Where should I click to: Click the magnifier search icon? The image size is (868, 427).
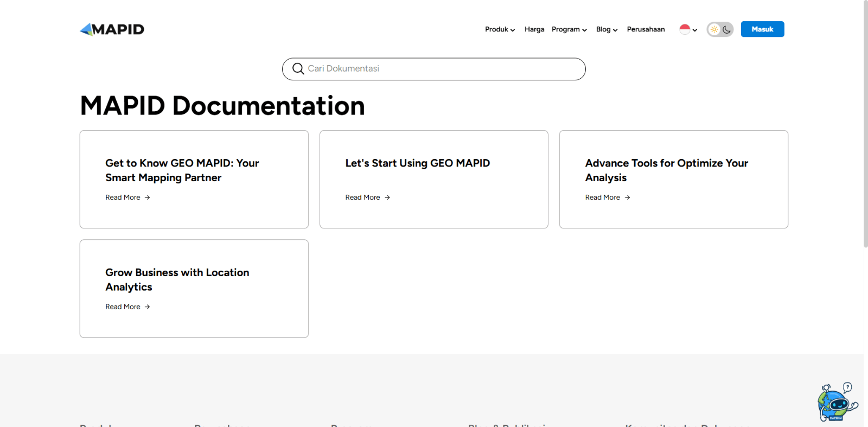coord(298,69)
